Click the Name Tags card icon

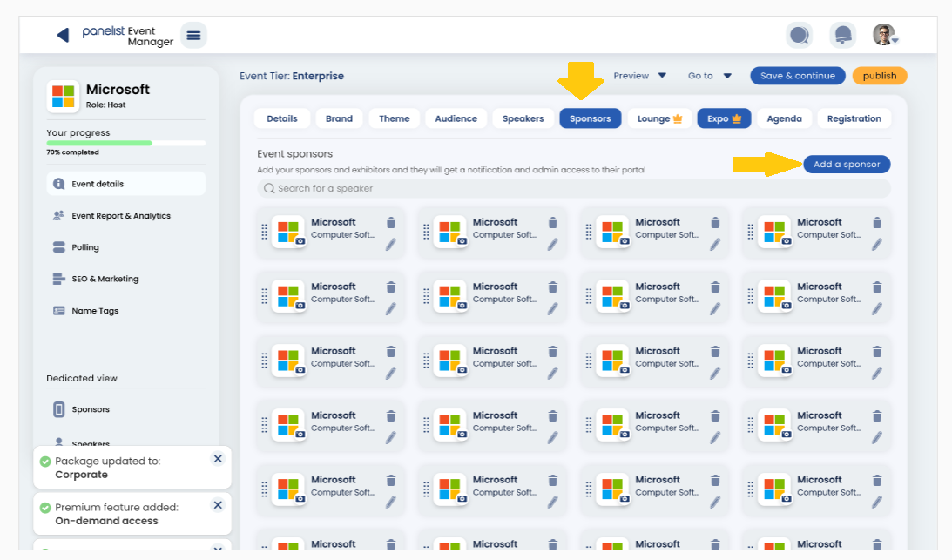tap(59, 310)
